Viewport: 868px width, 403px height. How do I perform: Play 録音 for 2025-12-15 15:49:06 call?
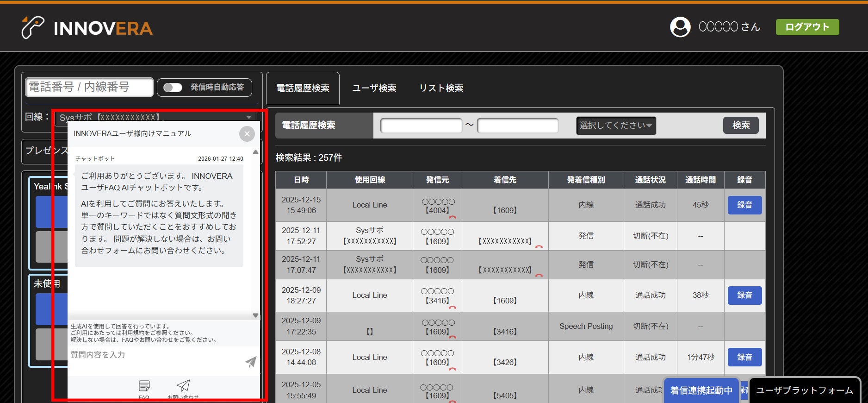[x=744, y=205]
